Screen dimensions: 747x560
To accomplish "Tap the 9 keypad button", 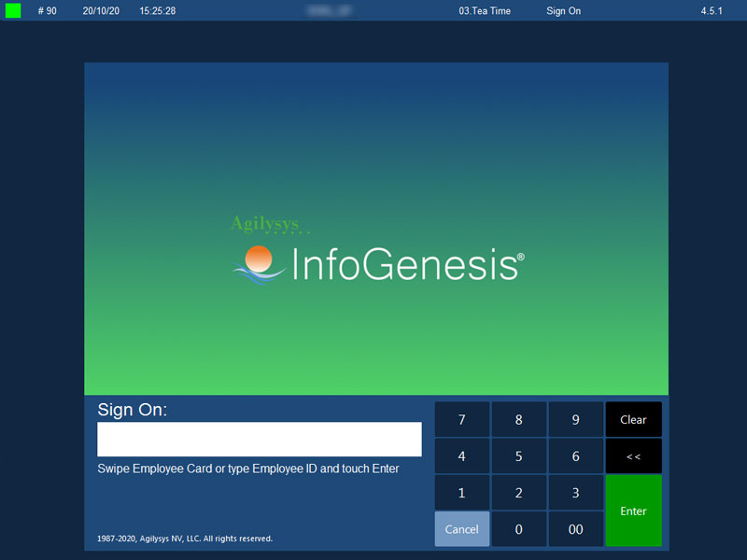I will tap(575, 420).
